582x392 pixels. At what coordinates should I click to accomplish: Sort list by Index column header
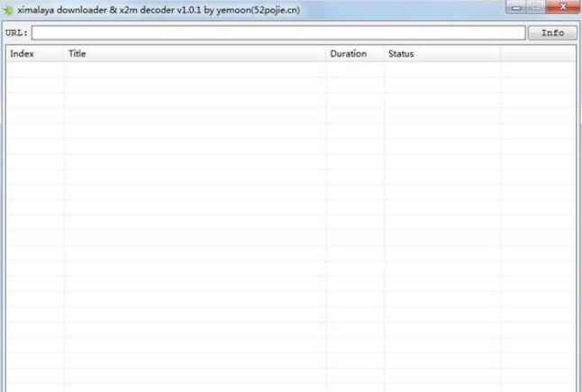click(x=22, y=54)
